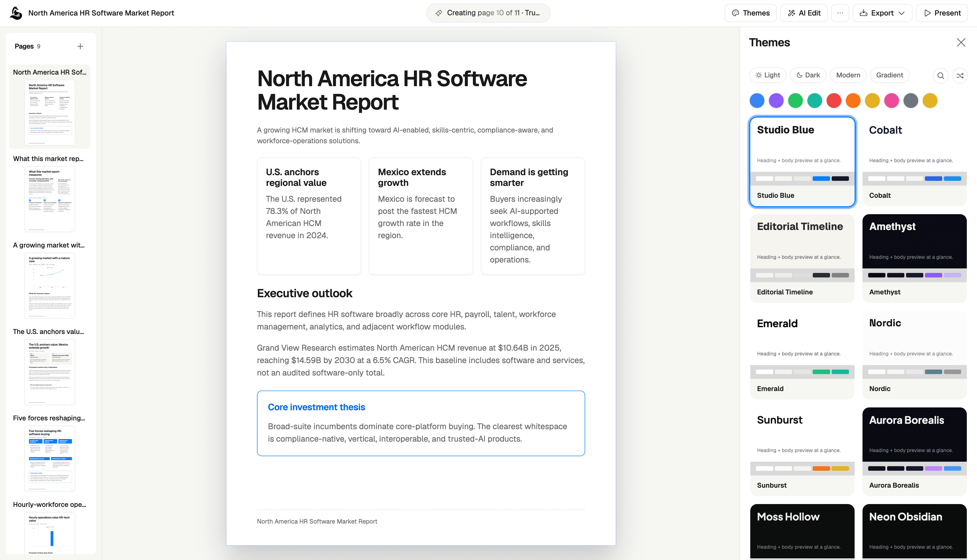Click the Pages panel label
The width and height of the screenshot is (977, 560).
[24, 47]
